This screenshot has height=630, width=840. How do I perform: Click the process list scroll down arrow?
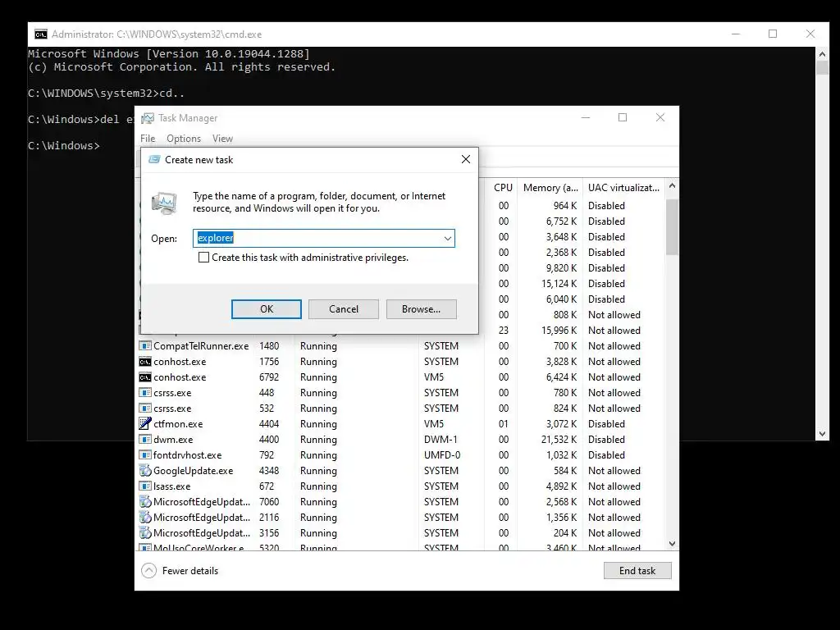pyautogui.click(x=672, y=544)
